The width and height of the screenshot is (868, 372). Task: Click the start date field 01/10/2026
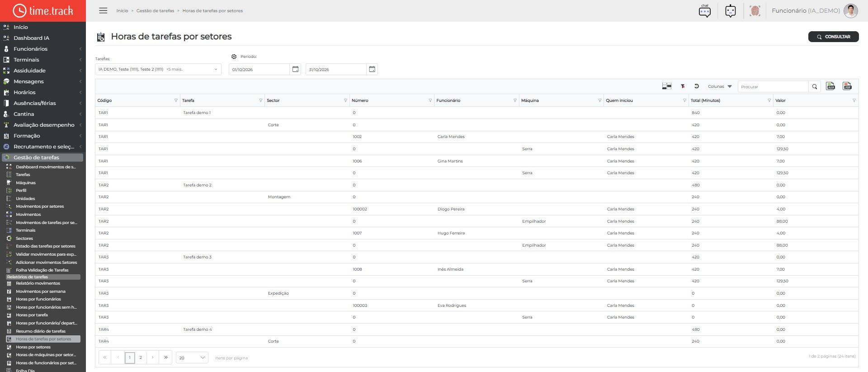pyautogui.click(x=259, y=69)
